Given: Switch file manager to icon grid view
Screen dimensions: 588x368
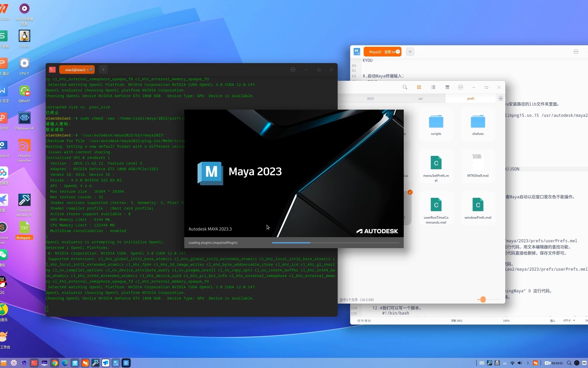Looking at the screenshot, I should (x=419, y=87).
